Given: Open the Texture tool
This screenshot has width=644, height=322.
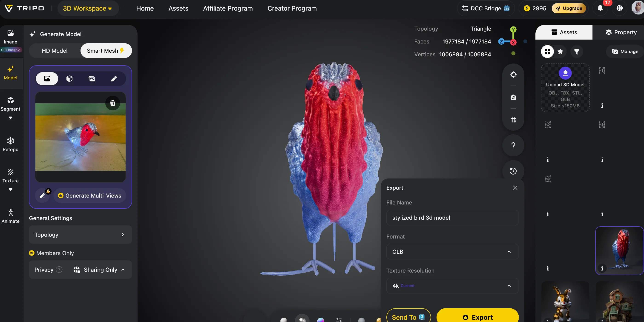Looking at the screenshot, I should 10,176.
